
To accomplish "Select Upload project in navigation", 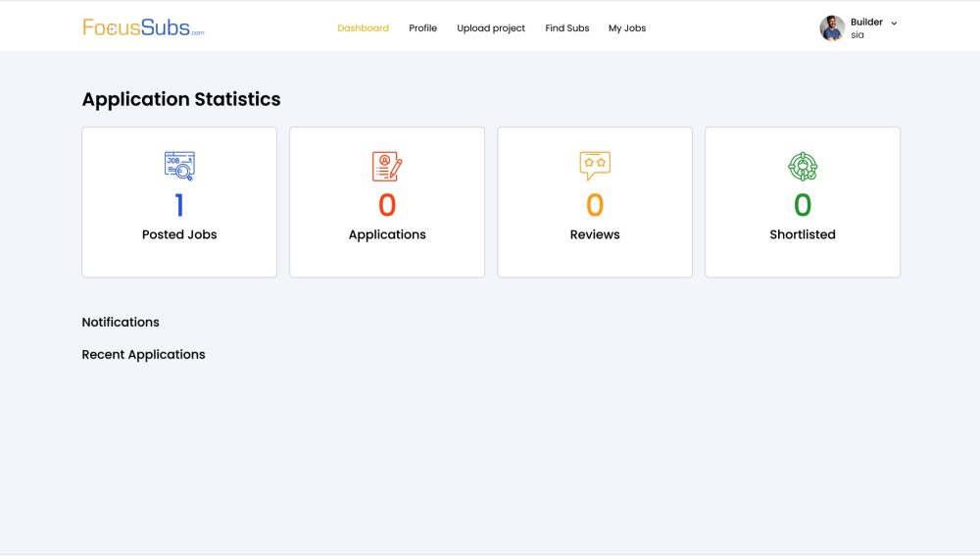I will point(491,28).
